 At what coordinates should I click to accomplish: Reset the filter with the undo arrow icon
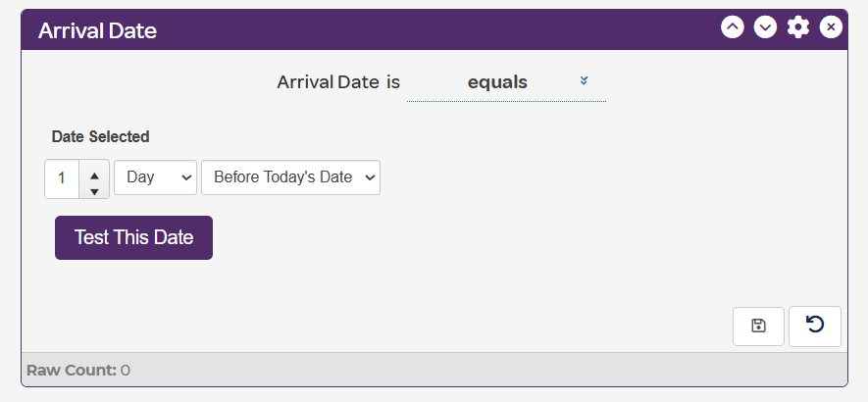[814, 327]
